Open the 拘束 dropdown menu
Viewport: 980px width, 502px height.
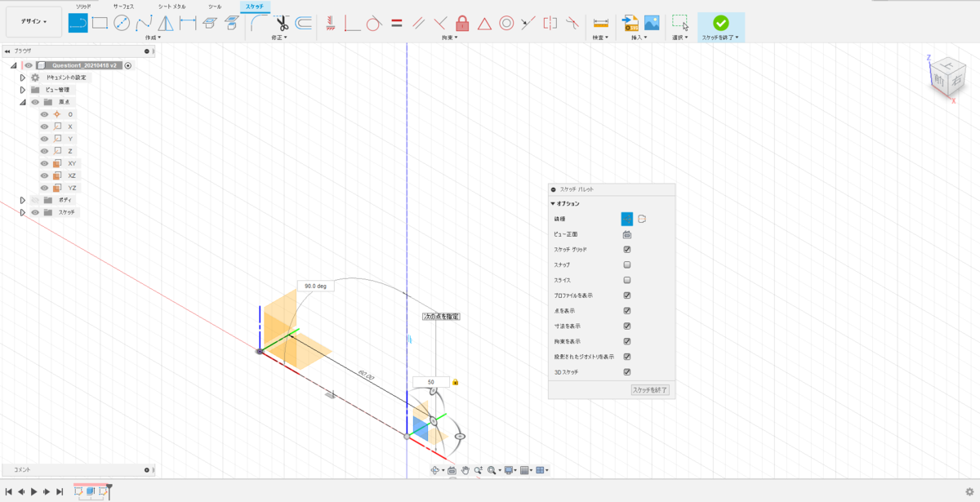[x=449, y=38]
